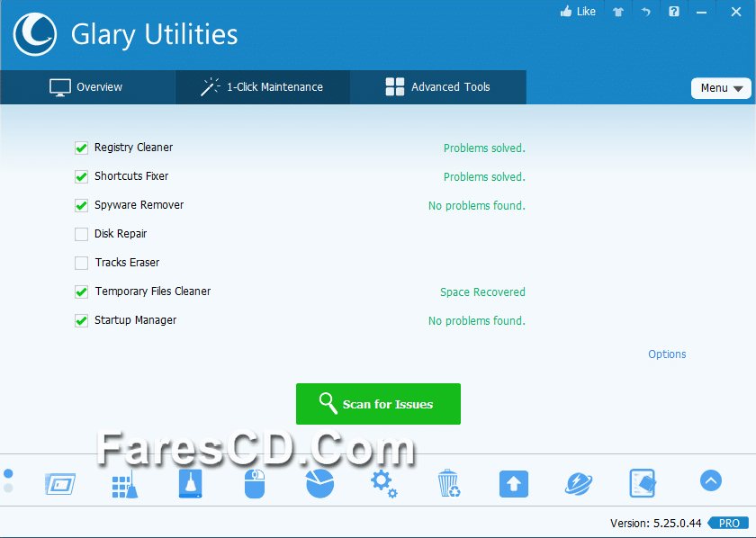Launch Registry Cleaner grid-broom dock icon
Viewport: 756px width, 538px height.
pos(125,484)
